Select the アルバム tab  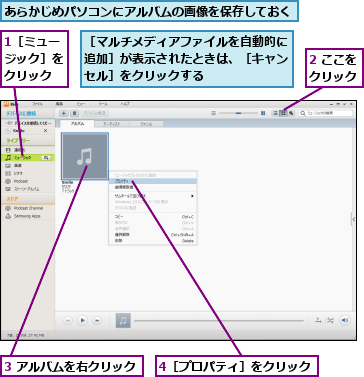click(x=78, y=124)
